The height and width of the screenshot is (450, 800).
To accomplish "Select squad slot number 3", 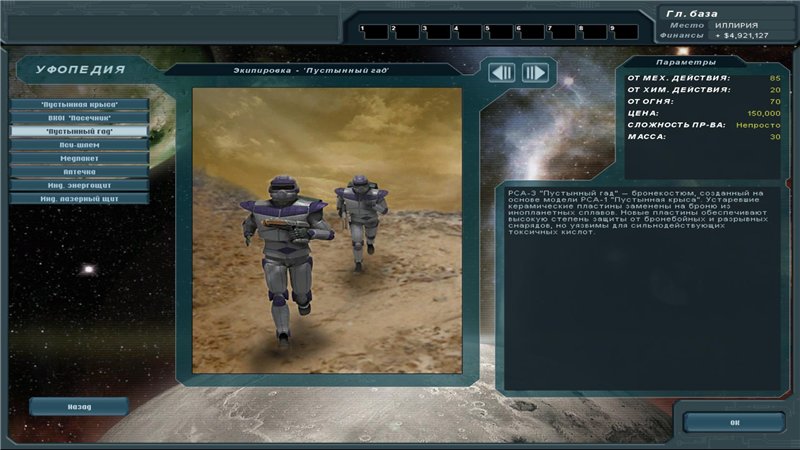I will [x=437, y=32].
